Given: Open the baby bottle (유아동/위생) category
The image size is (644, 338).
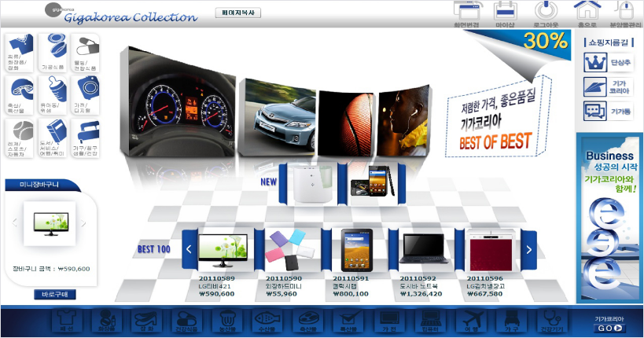Looking at the screenshot, I should pyautogui.click(x=53, y=95).
